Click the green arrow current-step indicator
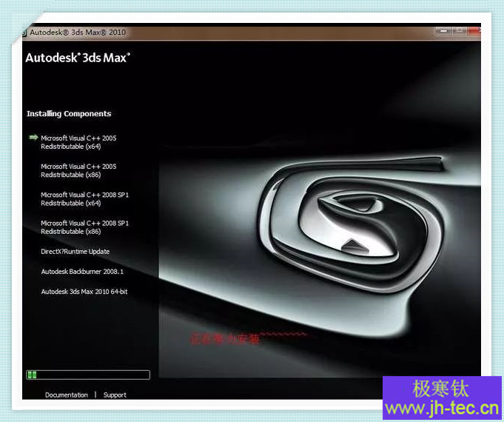Image resolution: width=504 pixels, height=422 pixels. coord(33,138)
